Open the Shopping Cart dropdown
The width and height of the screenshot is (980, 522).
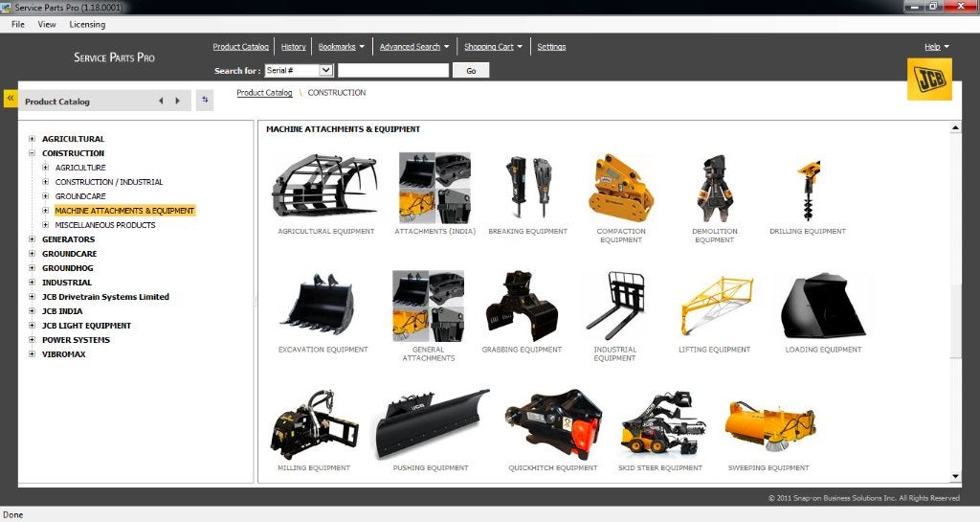[493, 47]
